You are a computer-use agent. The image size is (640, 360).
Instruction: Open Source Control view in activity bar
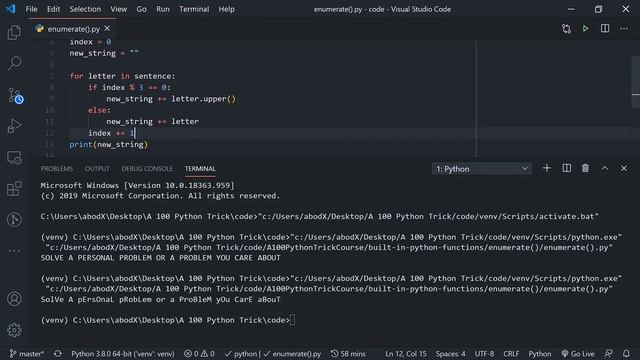pos(15,96)
